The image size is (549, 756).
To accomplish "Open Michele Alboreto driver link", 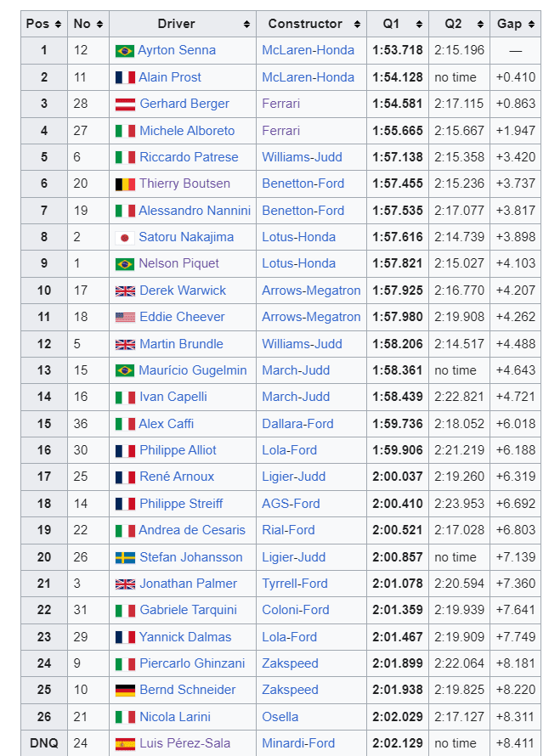I will 187,131.
